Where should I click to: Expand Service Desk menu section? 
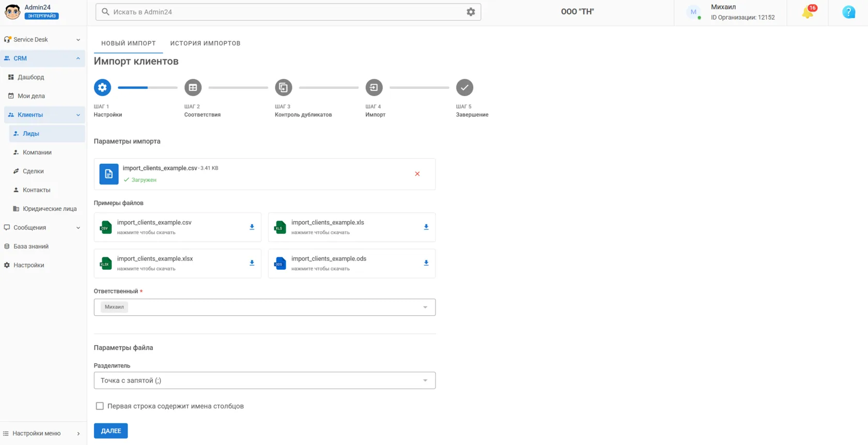[43, 40]
